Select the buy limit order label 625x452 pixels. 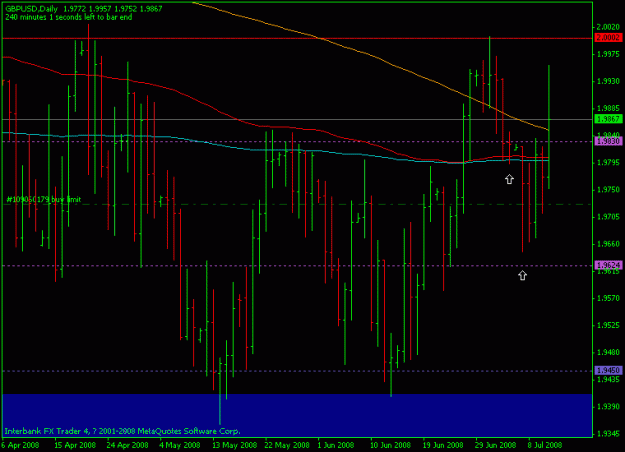[44, 199]
